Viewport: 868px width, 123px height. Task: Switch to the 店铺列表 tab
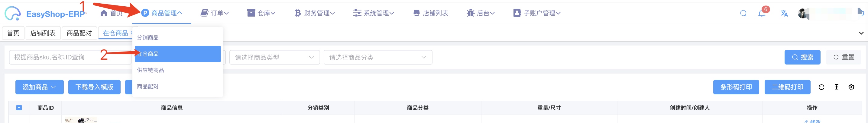tap(43, 33)
